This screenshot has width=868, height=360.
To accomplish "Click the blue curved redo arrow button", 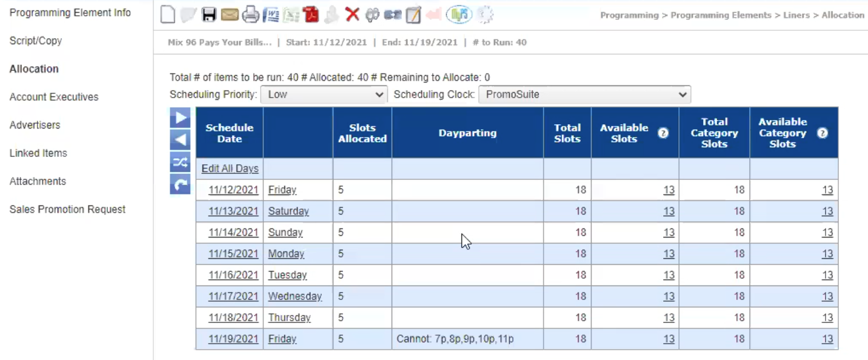I will click(180, 184).
